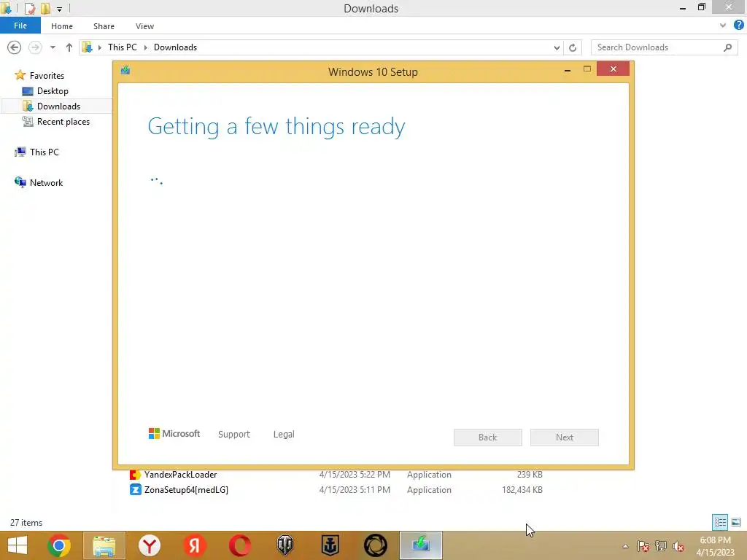This screenshot has height=560, width=747.
Task: Open recent locations dropdown arrow
Action: tap(53, 47)
